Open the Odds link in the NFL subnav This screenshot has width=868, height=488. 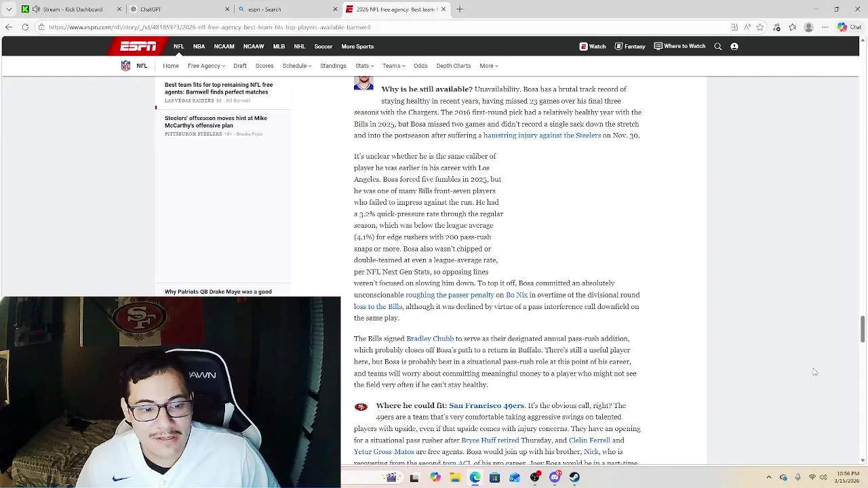pyautogui.click(x=420, y=66)
